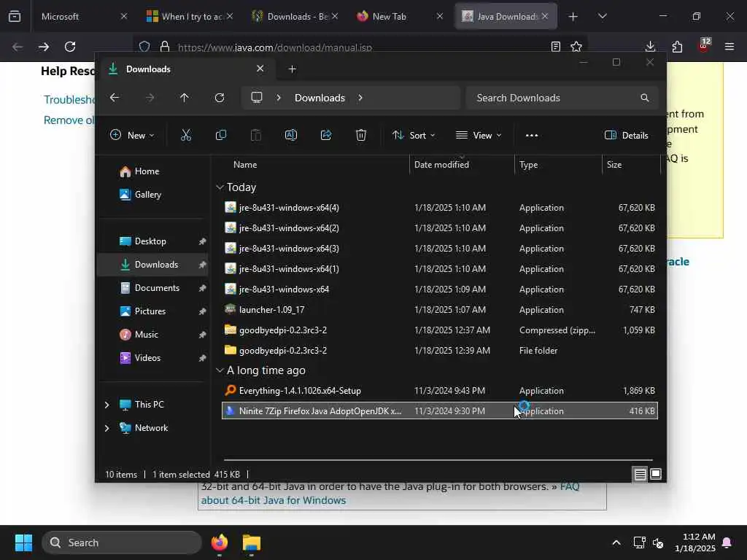Click the horizontal scrollbar in the file list

click(438, 460)
